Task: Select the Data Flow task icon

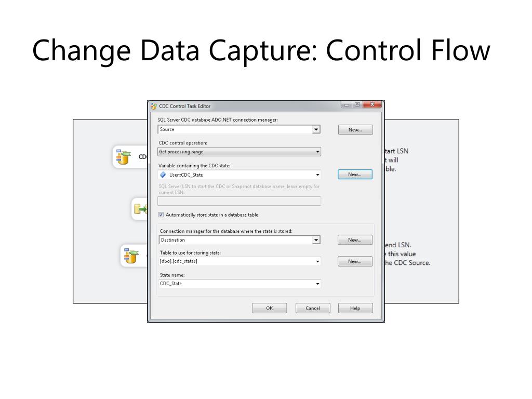Action: coord(140,209)
